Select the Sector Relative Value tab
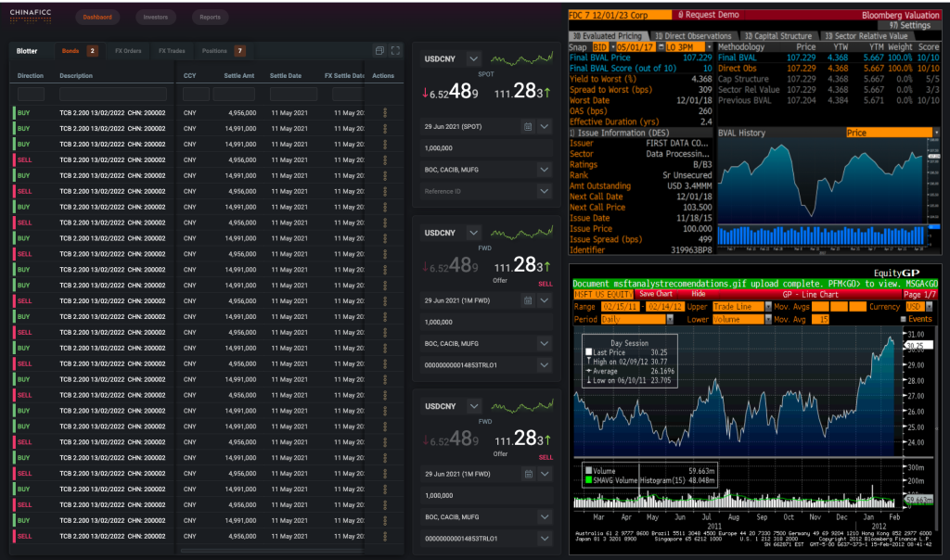 point(866,36)
